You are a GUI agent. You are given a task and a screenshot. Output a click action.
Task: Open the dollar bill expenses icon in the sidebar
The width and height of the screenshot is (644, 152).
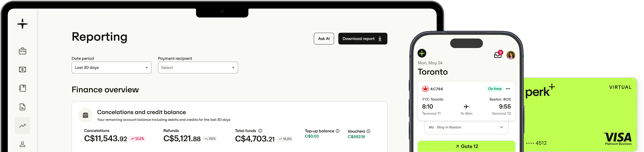coord(23,70)
